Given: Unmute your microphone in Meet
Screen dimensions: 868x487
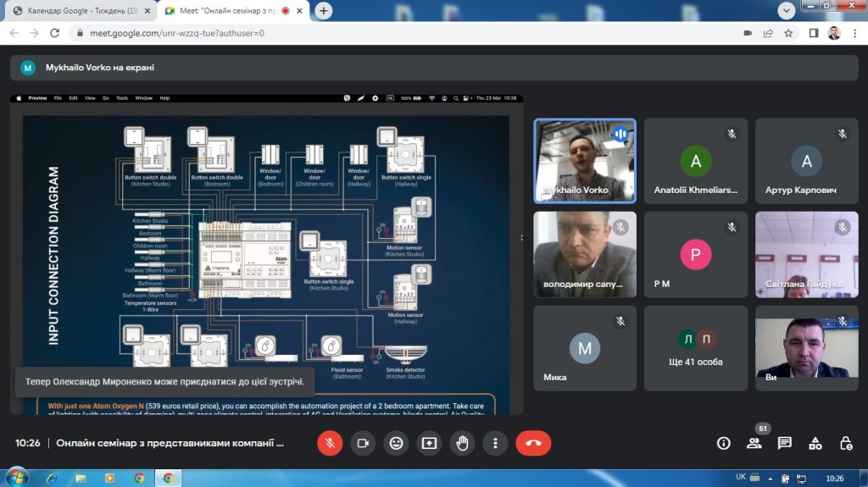Looking at the screenshot, I should click(x=330, y=443).
